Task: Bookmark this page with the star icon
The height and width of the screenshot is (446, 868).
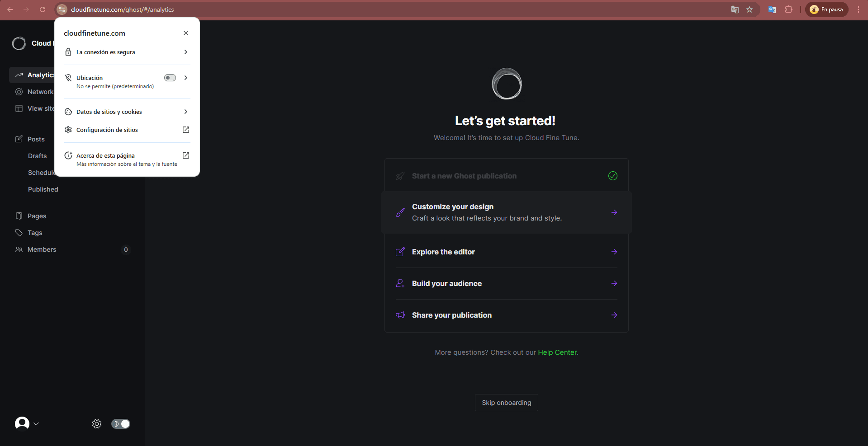Action: [x=749, y=9]
